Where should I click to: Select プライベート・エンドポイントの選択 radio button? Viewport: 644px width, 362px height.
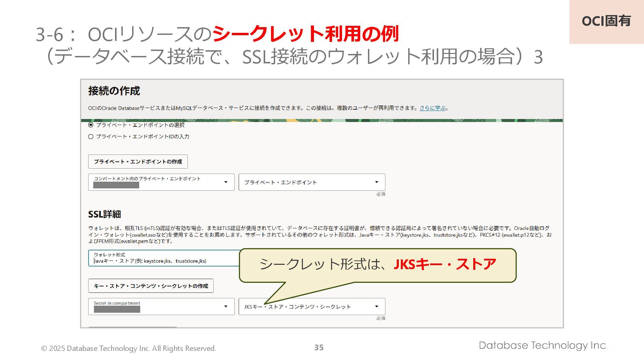pos(91,125)
